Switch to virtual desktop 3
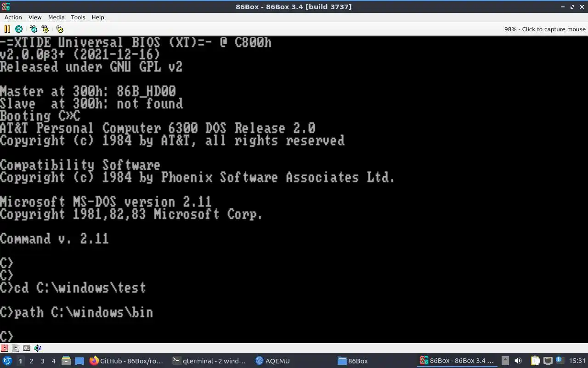 42,361
